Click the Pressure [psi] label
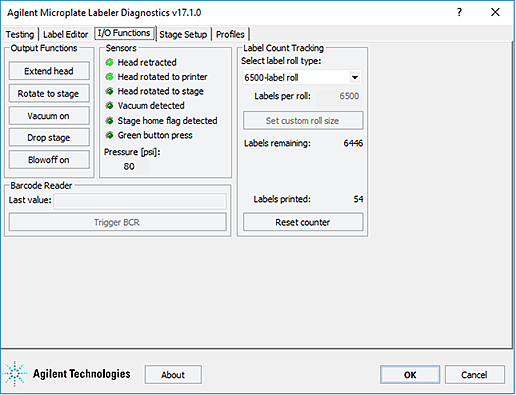 point(132,152)
